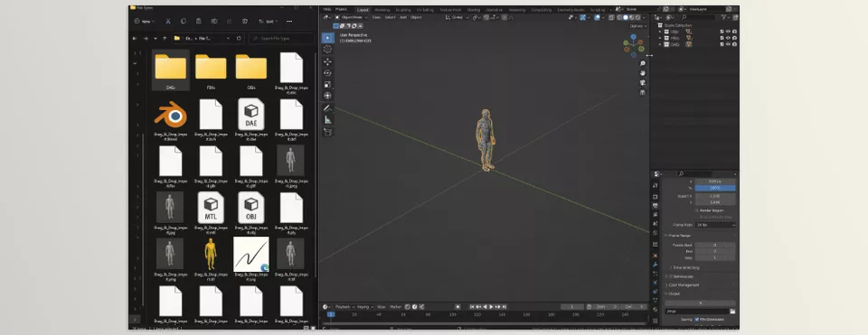Open the Output properties tab icon
Viewport: 868px width, 335px height.
(656, 205)
